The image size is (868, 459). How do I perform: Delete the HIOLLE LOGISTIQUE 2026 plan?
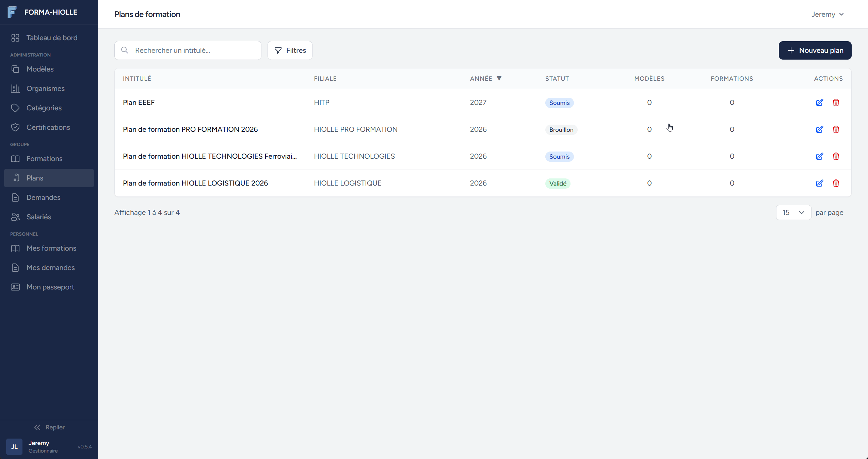click(x=836, y=183)
